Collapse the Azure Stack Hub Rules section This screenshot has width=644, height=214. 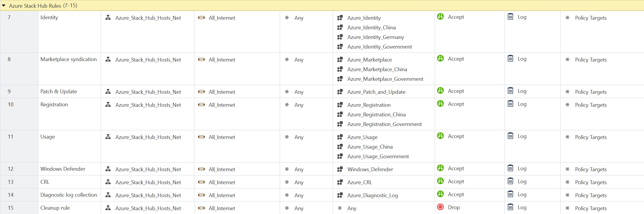pyautogui.click(x=4, y=6)
